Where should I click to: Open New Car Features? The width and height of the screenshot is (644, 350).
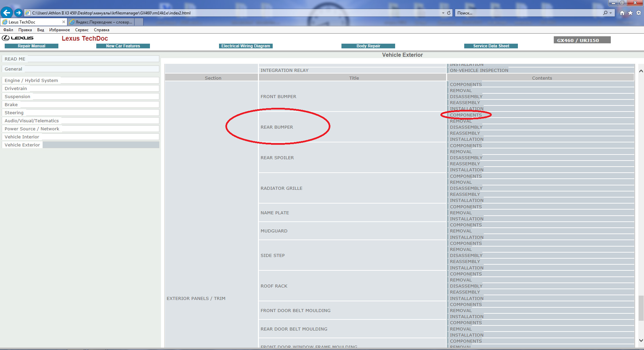click(123, 46)
